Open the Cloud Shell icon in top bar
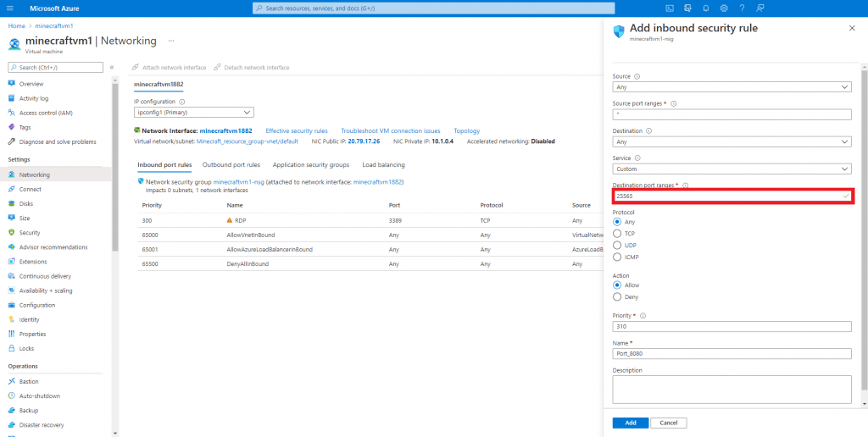The image size is (868, 437). [x=669, y=8]
